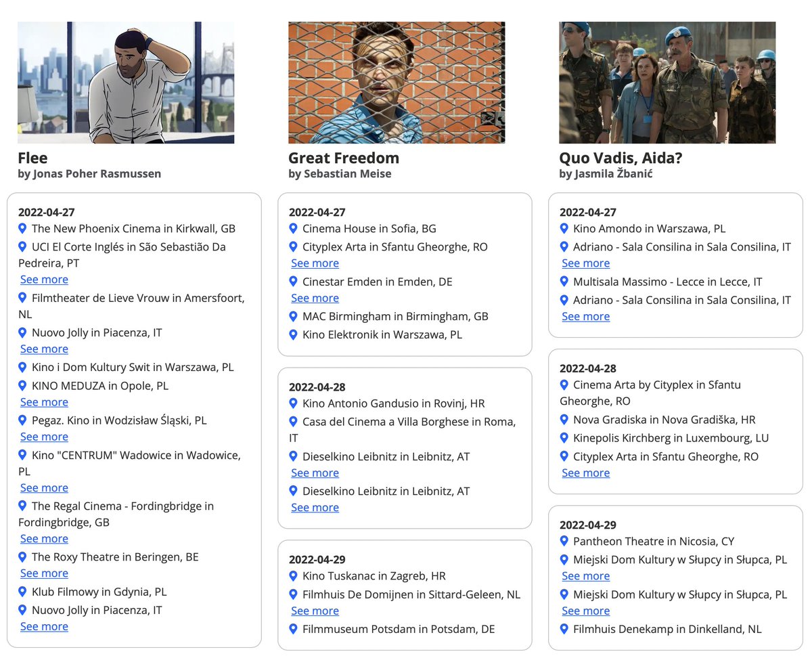Viewport: 812px width, 656px height.
Task: Click the text "Filmmuseum Potsdam in Potsdam, DE"
Action: (399, 629)
